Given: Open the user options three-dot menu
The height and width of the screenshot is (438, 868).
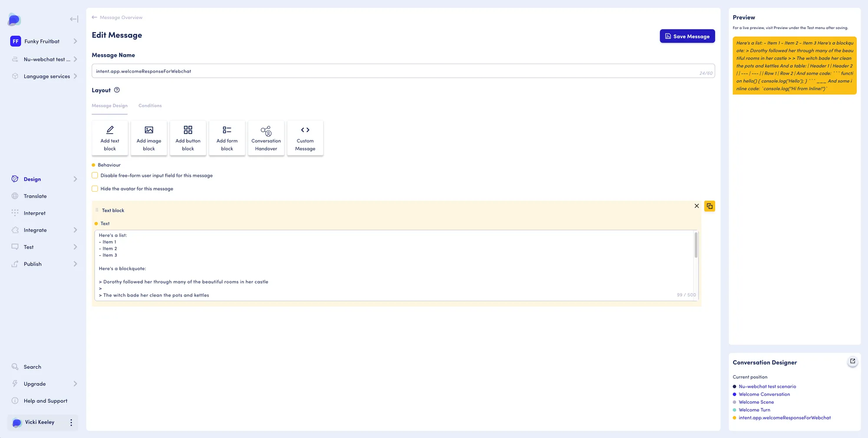Looking at the screenshot, I should point(71,422).
